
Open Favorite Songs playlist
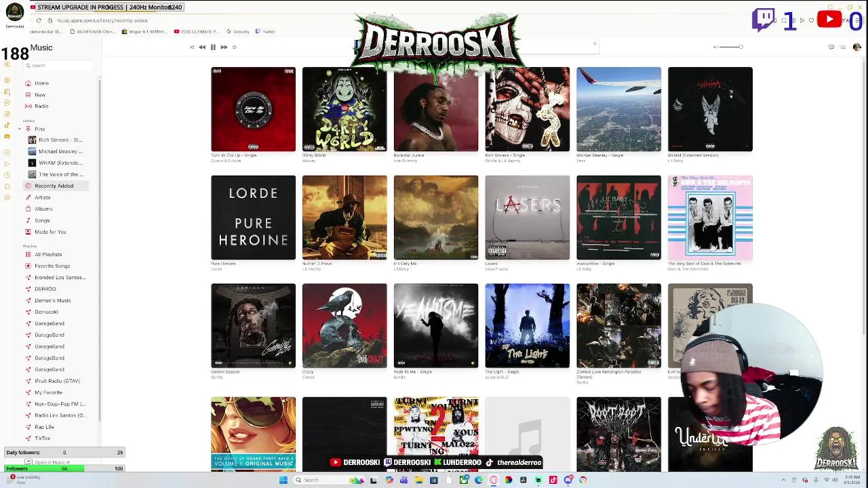point(52,266)
